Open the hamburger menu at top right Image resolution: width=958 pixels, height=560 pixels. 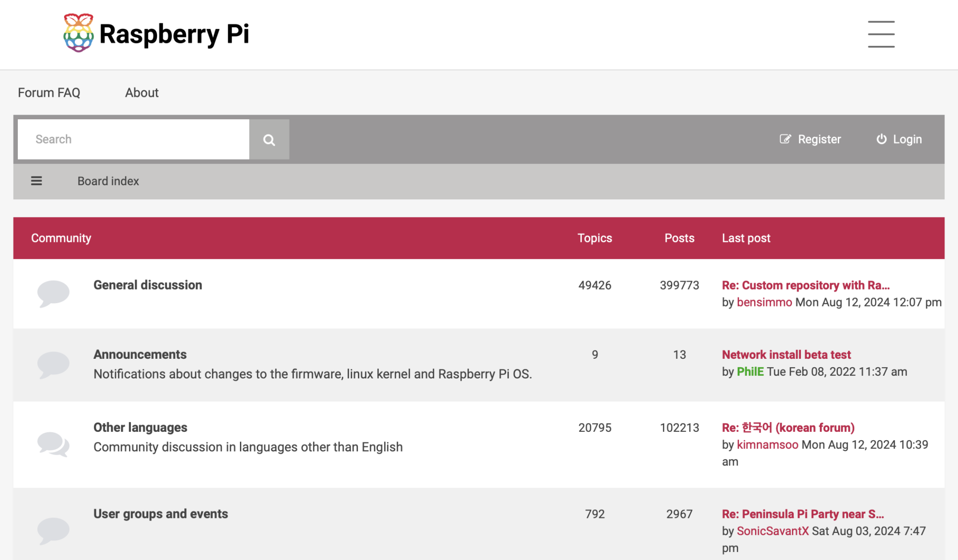click(x=881, y=34)
